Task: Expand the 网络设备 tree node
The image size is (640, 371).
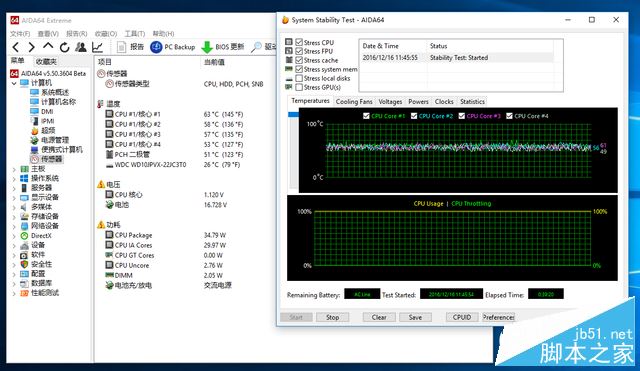Action: tap(14, 226)
